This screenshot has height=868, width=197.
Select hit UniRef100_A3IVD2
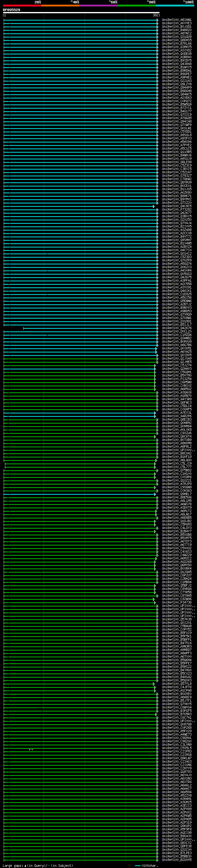pos(176,50)
